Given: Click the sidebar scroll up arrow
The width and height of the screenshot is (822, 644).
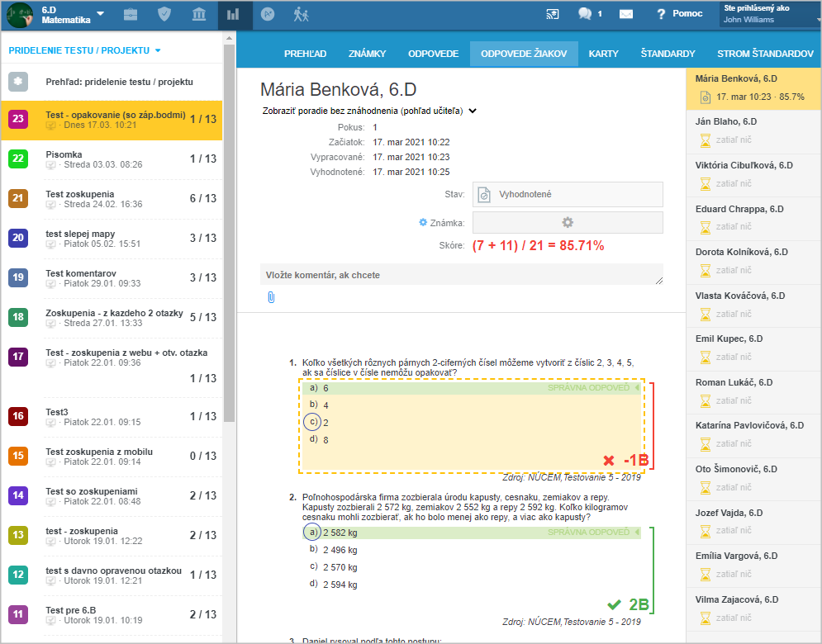Looking at the screenshot, I should pos(229,38).
